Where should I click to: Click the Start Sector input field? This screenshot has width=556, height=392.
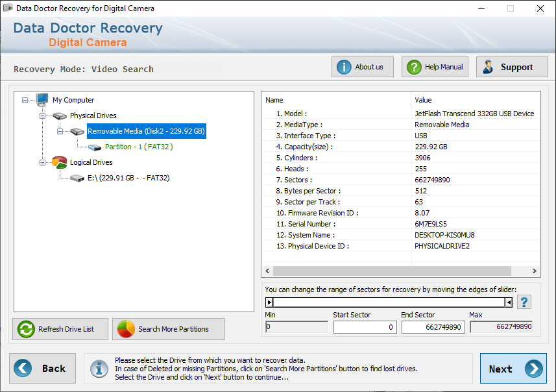(x=365, y=327)
